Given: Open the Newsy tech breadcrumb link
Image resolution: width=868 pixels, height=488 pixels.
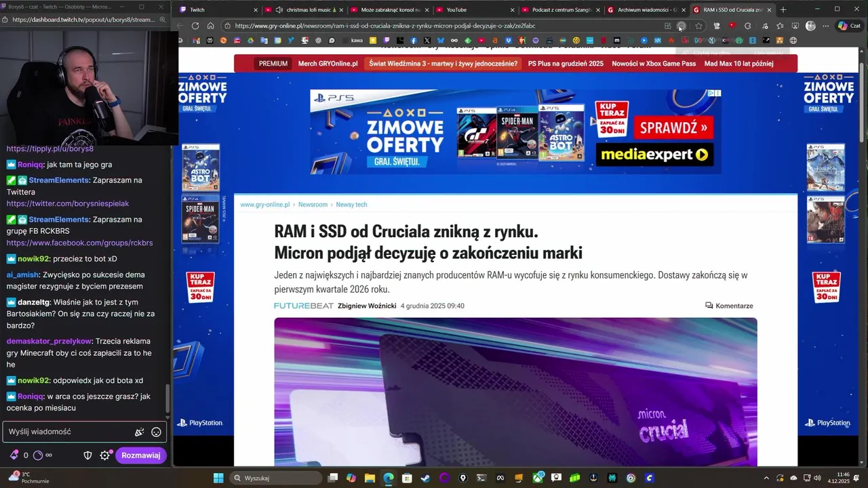Looking at the screenshot, I should point(351,205).
